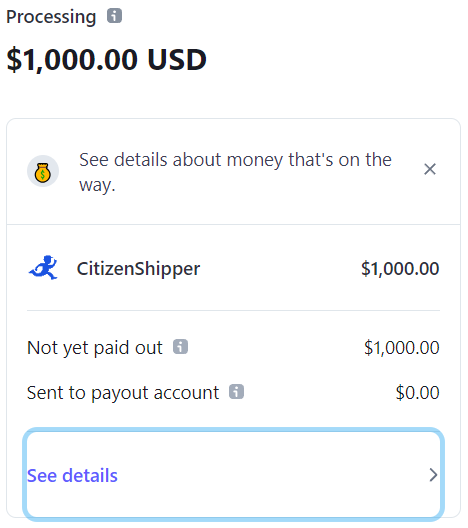Image resolution: width=468 pixels, height=528 pixels.
Task: Click the word way. in the banner
Action: point(97,186)
